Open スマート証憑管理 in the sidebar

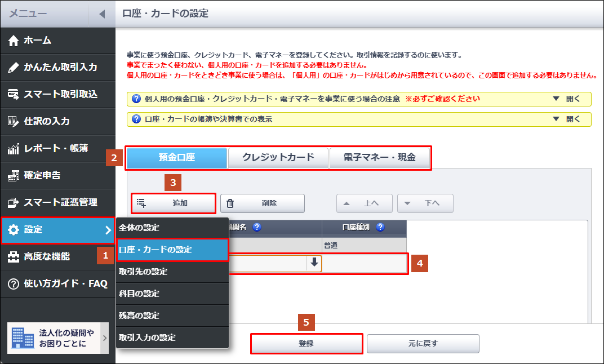54,202
